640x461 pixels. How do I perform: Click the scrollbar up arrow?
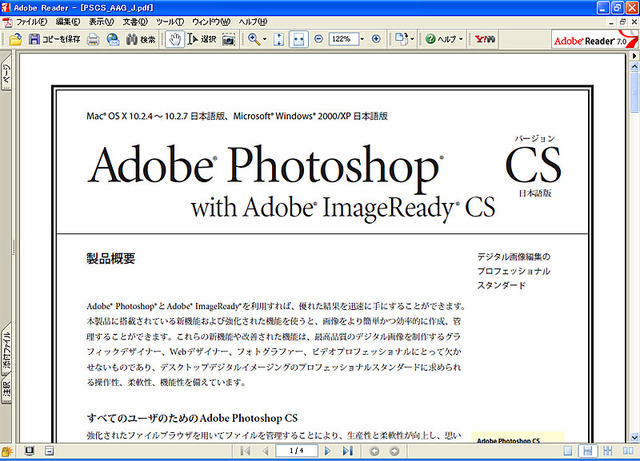tap(635, 66)
